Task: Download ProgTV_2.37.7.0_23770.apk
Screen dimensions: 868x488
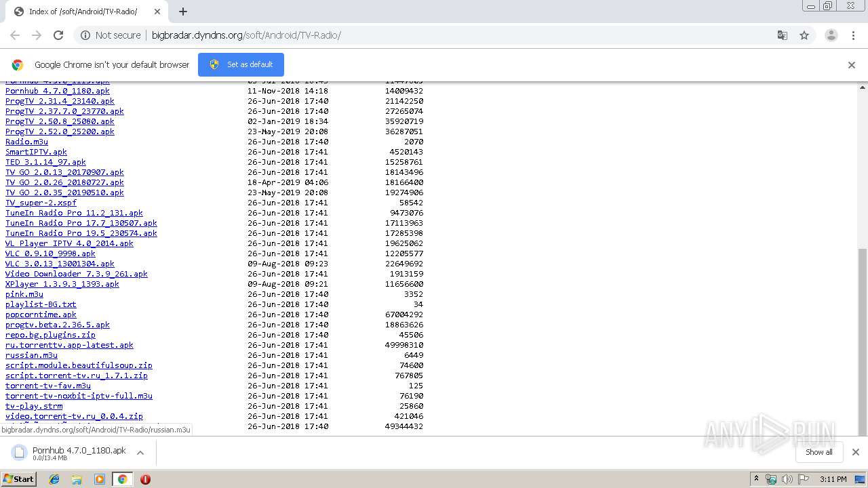Action: coord(64,111)
